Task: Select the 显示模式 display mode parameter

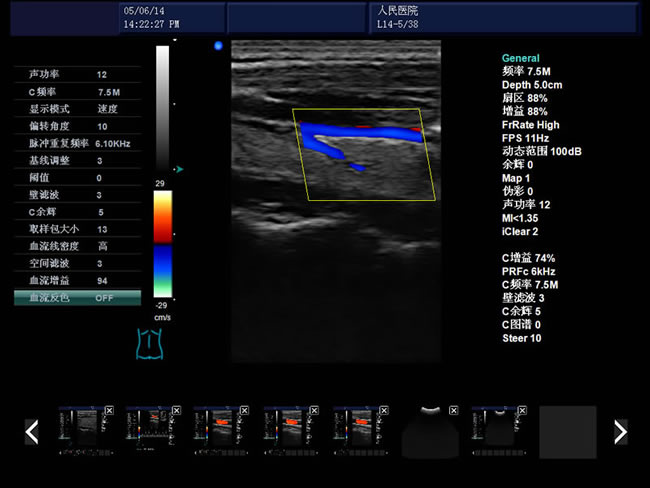Action: point(77,109)
